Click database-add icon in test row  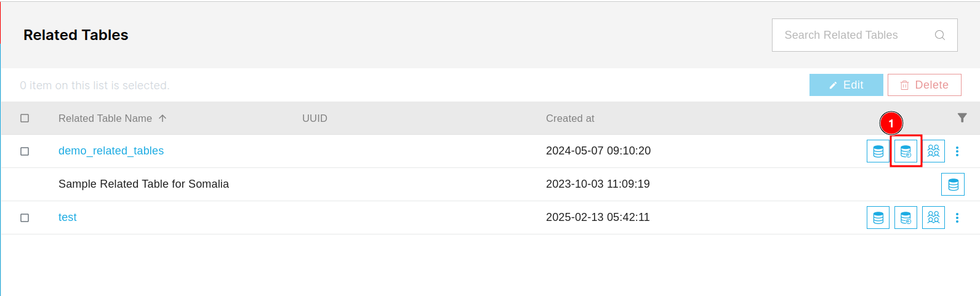[x=906, y=217]
